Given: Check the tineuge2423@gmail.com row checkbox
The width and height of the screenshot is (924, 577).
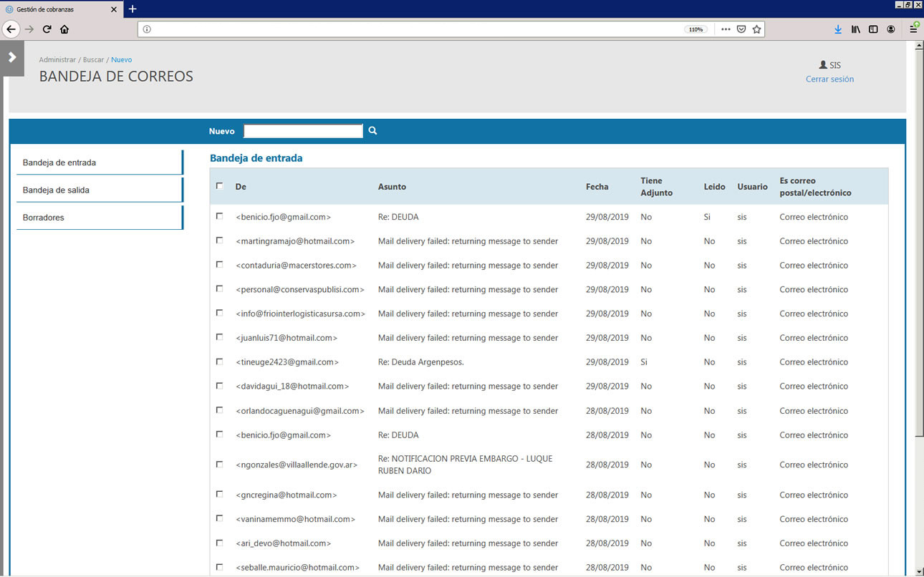Looking at the screenshot, I should [219, 362].
